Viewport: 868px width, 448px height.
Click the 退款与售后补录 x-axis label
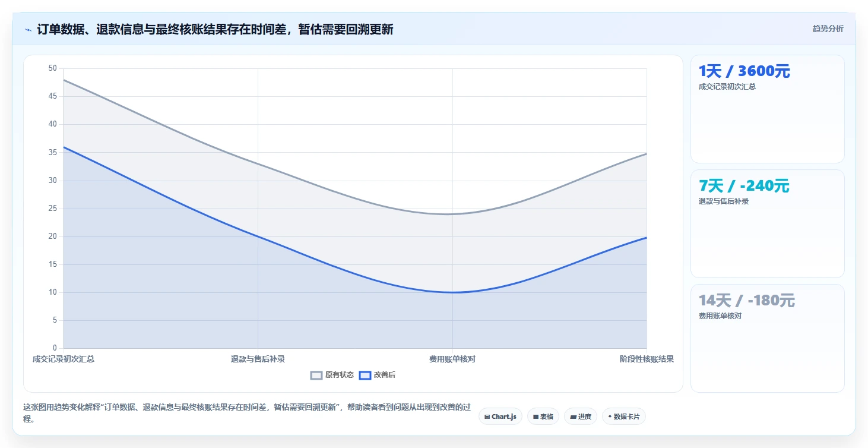[258, 359]
